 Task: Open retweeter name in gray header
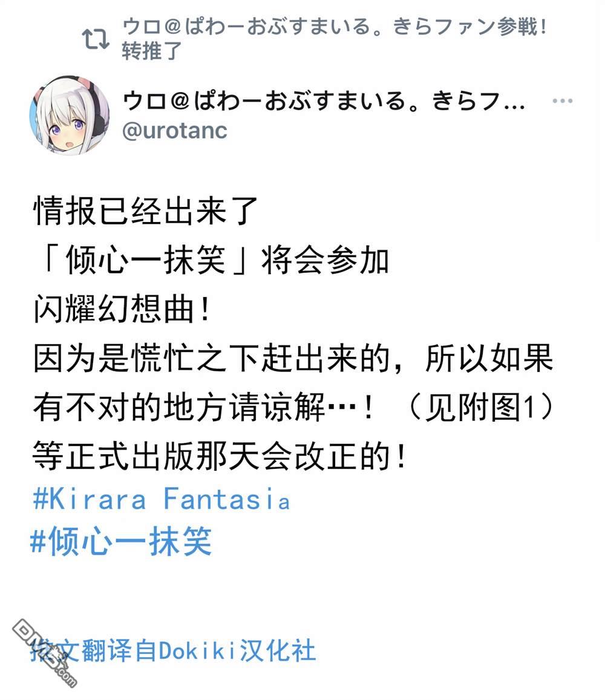pyautogui.click(x=335, y=27)
